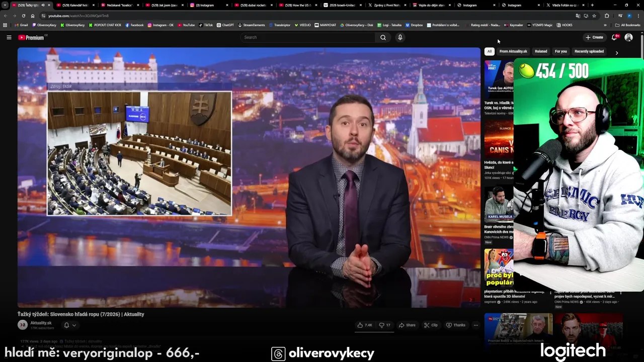This screenshot has height=362, width=644.
Task: Mute tab via speaker icon on first tab
Action: [43, 5]
